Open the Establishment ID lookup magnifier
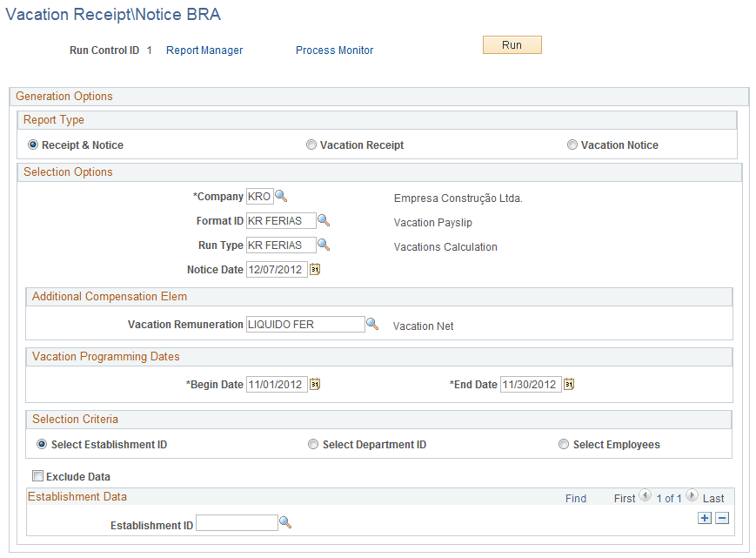Viewport: 756px width, 558px height. 285,523
